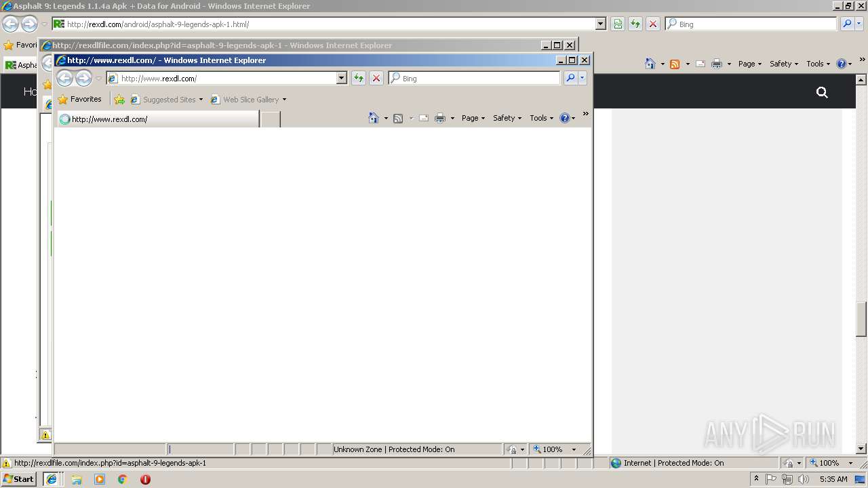Click the security status icon in front window status bar
The width and height of the screenshot is (868, 488).
pos(513,449)
